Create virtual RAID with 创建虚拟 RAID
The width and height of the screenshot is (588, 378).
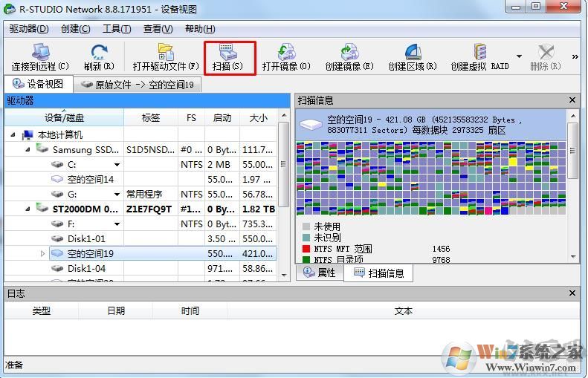pyautogui.click(x=479, y=57)
